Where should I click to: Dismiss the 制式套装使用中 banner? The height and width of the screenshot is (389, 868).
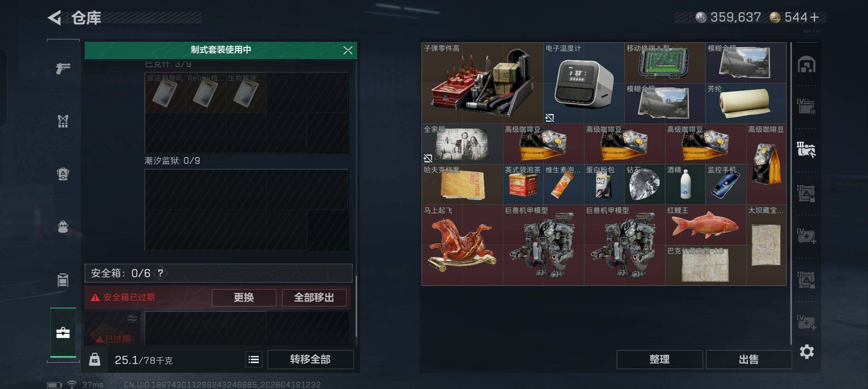click(x=348, y=50)
